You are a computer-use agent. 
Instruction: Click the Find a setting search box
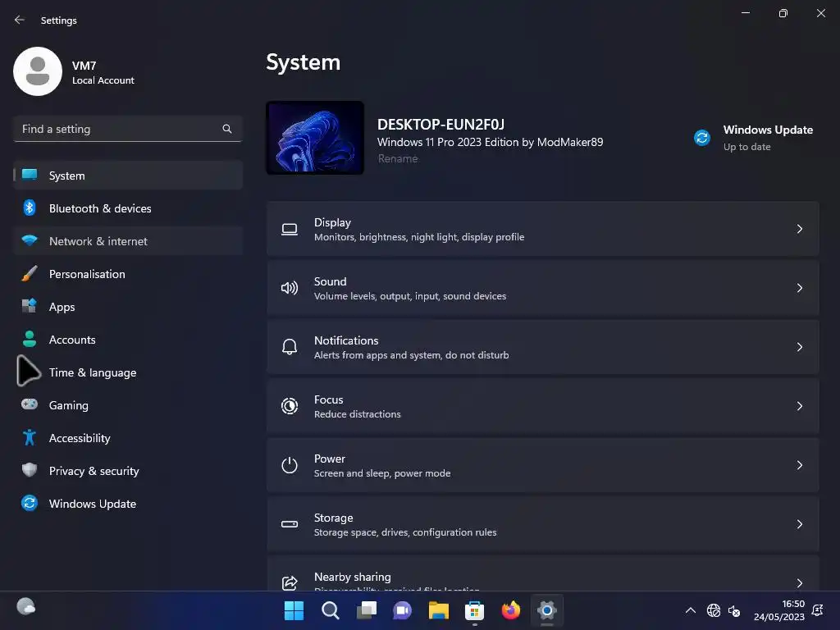(x=127, y=129)
